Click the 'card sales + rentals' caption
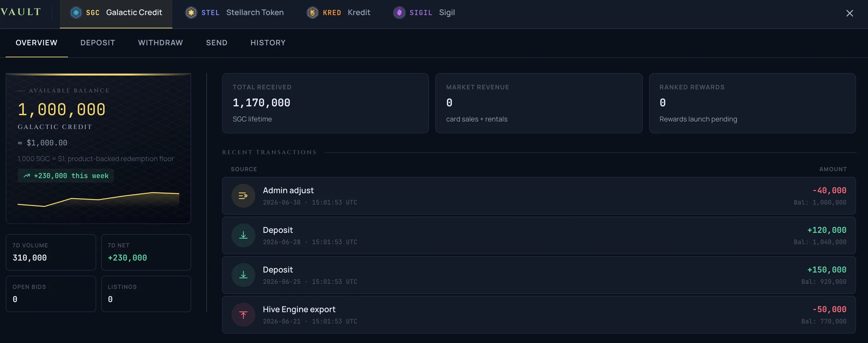 (x=476, y=119)
